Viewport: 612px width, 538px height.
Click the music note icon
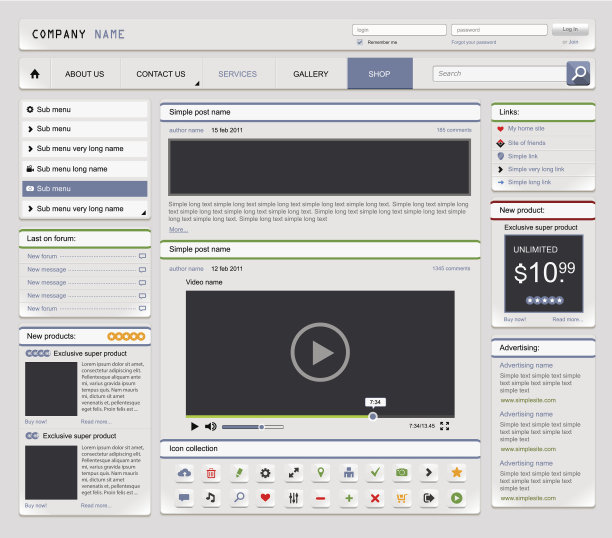click(x=211, y=497)
